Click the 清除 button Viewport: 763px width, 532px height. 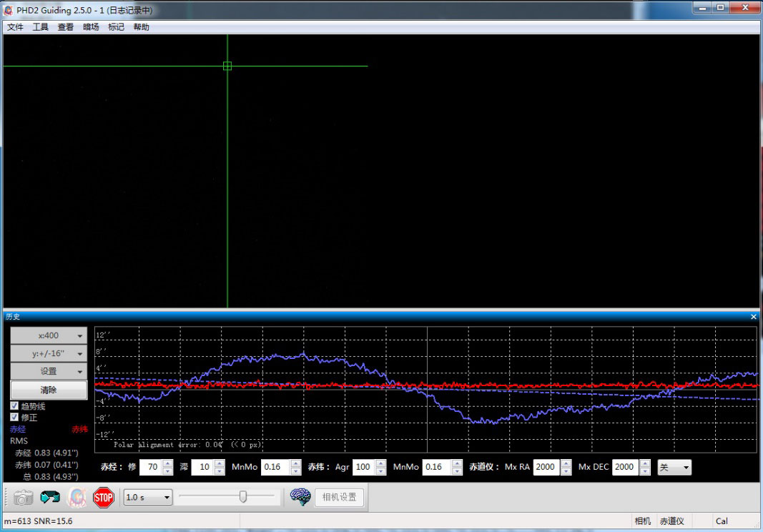point(49,390)
